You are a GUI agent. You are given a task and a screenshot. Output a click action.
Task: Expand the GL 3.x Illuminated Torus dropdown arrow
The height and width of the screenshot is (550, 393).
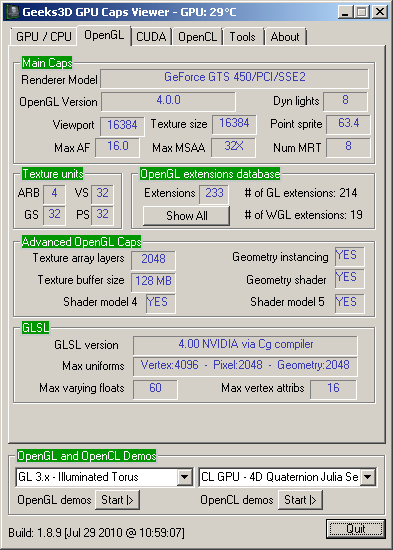184,477
